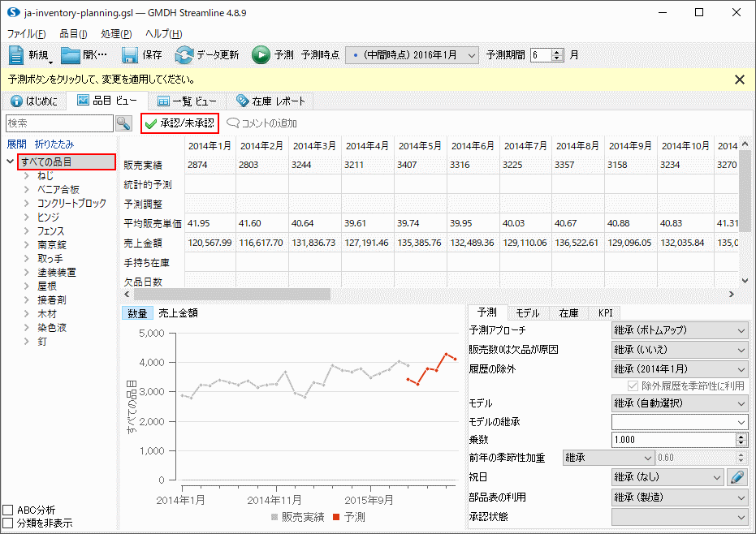The height and width of the screenshot is (534, 756).
Task: Open the 予測時点 date dropdown
Action: pyautogui.click(x=413, y=55)
